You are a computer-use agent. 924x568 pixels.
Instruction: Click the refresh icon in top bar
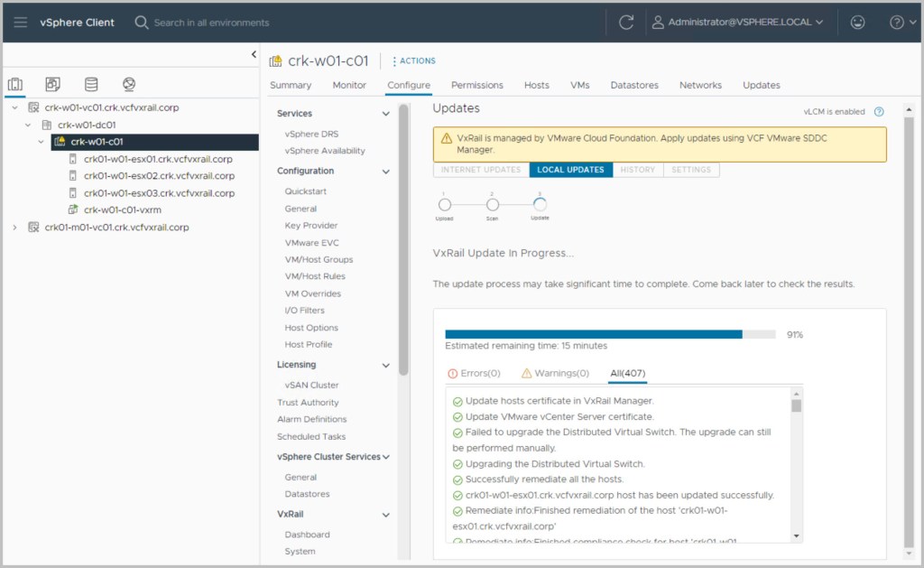tap(626, 23)
